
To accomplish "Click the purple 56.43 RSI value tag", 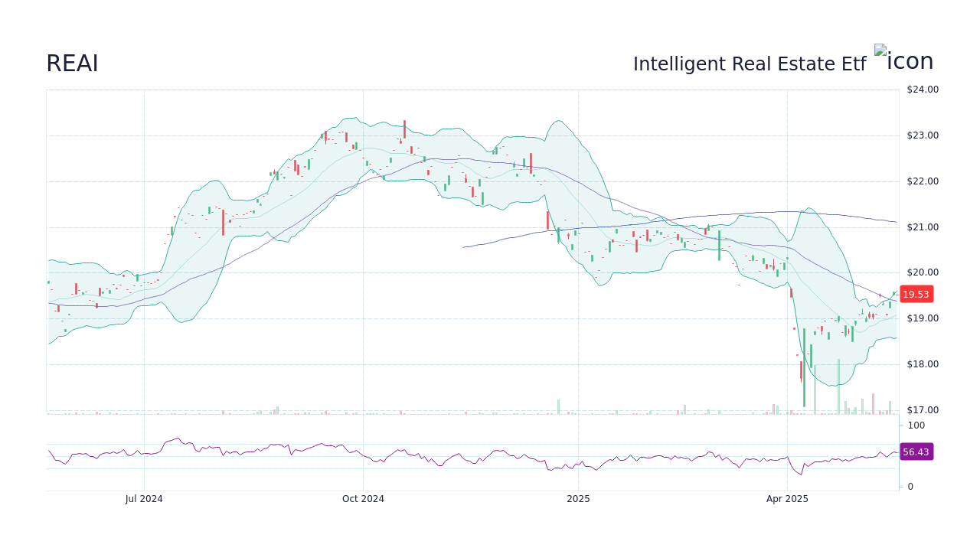I will coord(916,452).
